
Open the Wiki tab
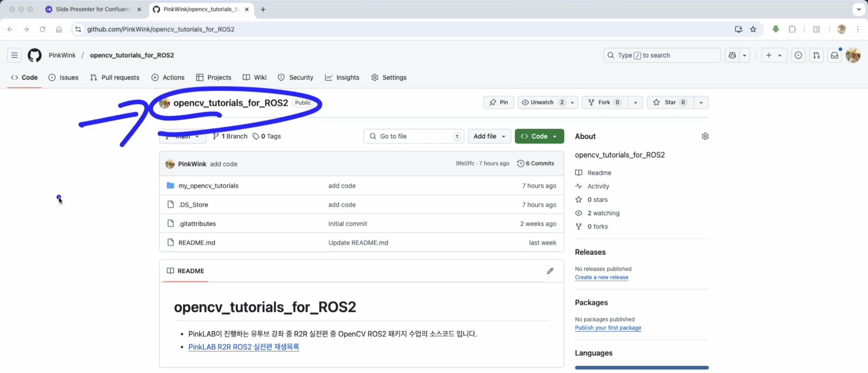255,77
